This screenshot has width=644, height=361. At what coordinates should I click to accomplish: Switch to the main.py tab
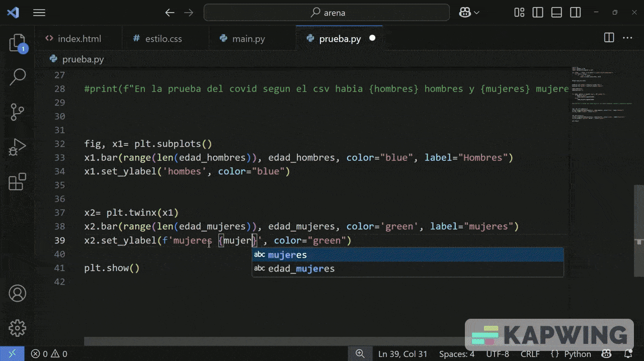(248, 39)
